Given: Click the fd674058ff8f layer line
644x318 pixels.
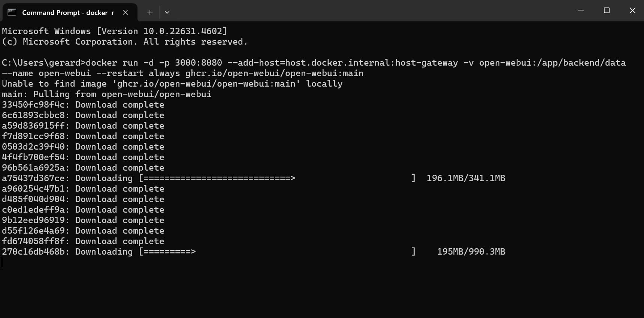Looking at the screenshot, I should click(83, 241).
